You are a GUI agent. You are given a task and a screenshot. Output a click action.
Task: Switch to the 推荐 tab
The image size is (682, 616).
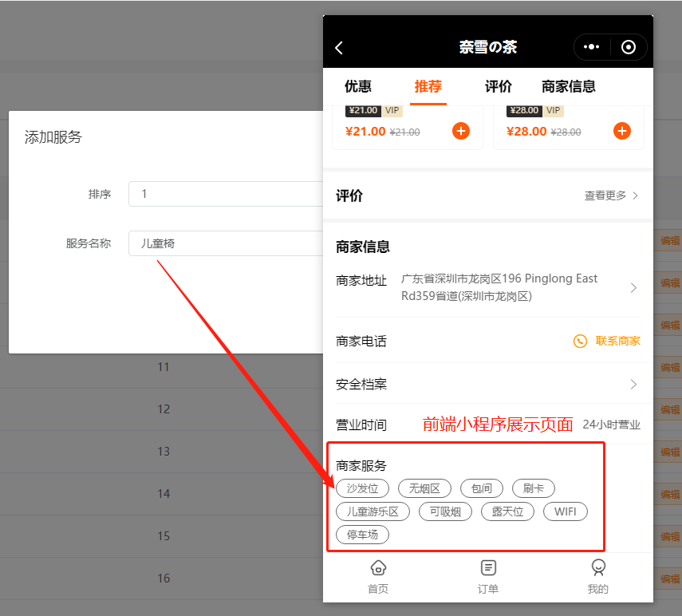[428, 86]
